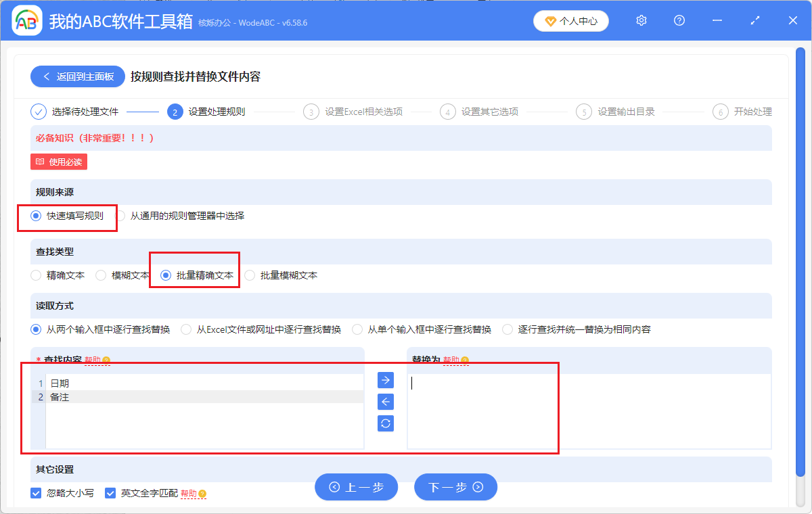The width and height of the screenshot is (812, 514).
Task: Disable 英文全字匹配 checkbox
Action: point(110,493)
